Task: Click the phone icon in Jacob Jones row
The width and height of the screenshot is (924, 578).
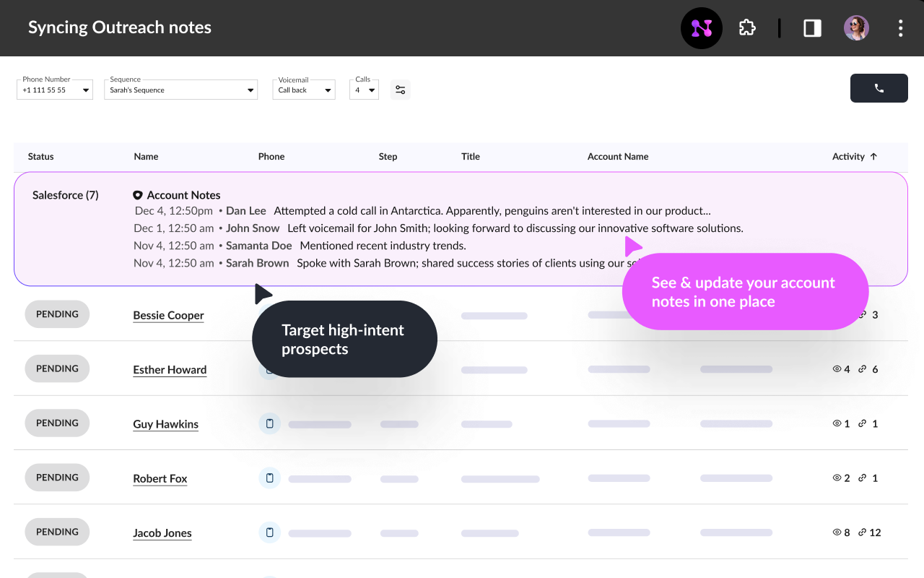Action: [269, 532]
